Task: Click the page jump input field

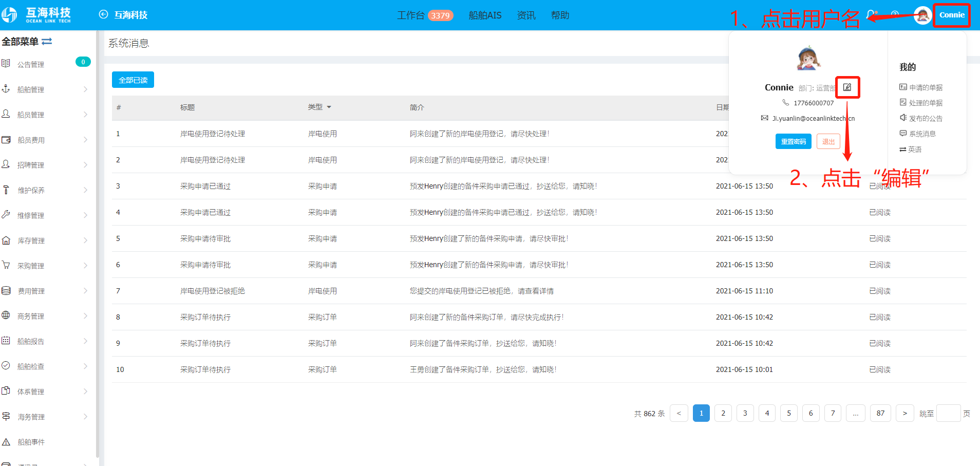Action: pyautogui.click(x=948, y=413)
